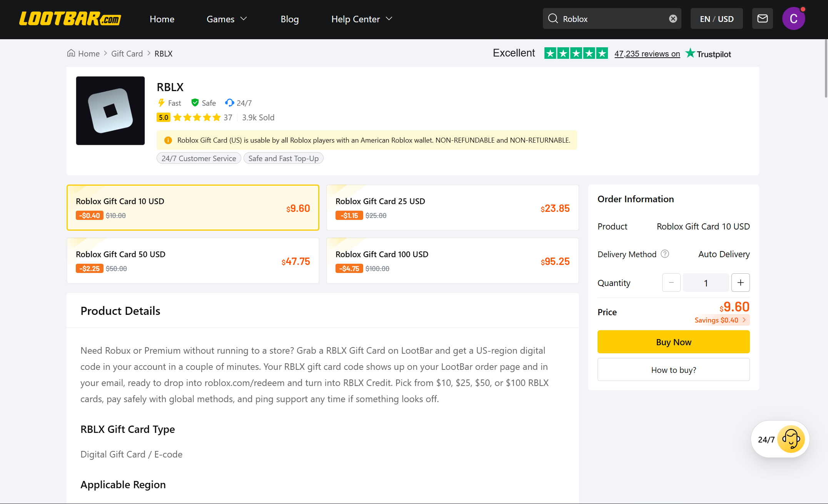
Task: Click the Product Details heading
Action: coord(120,311)
